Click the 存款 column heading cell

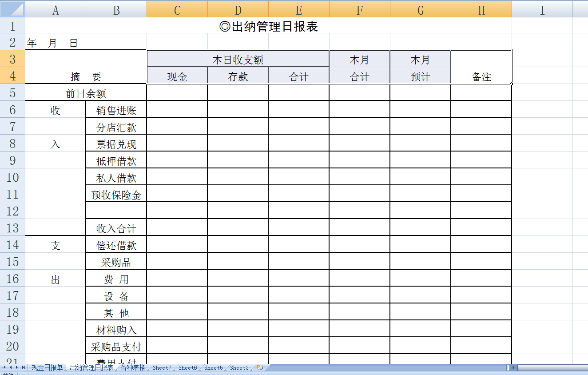[x=238, y=76]
